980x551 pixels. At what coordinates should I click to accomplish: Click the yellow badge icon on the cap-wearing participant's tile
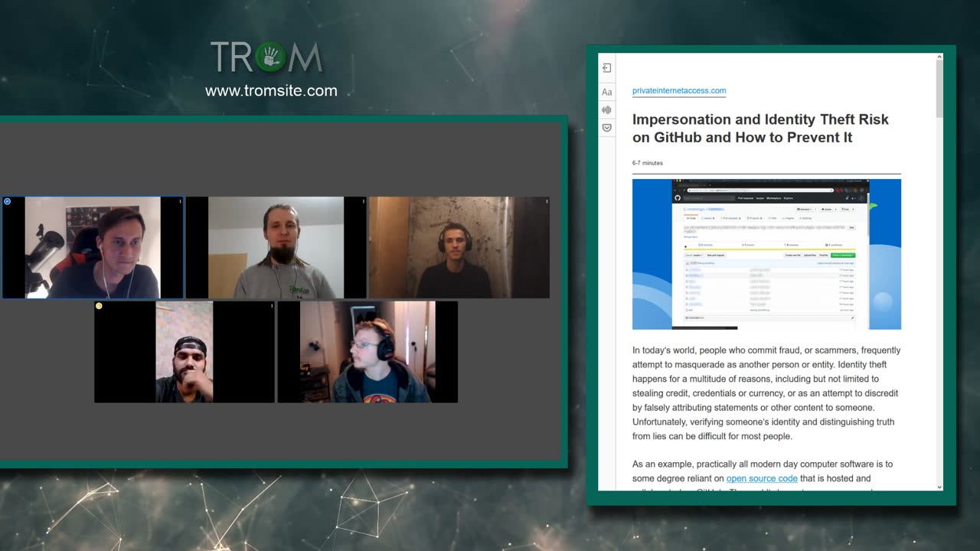pyautogui.click(x=99, y=305)
